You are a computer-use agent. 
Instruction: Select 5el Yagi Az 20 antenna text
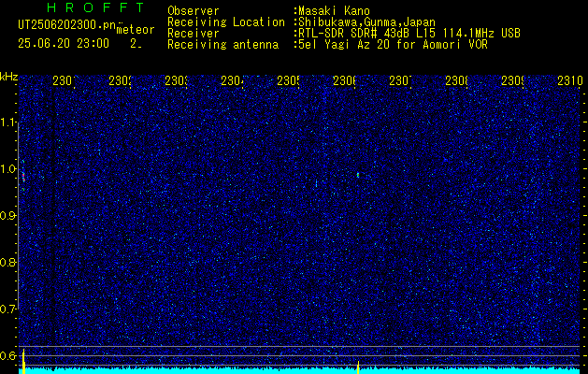pos(393,45)
